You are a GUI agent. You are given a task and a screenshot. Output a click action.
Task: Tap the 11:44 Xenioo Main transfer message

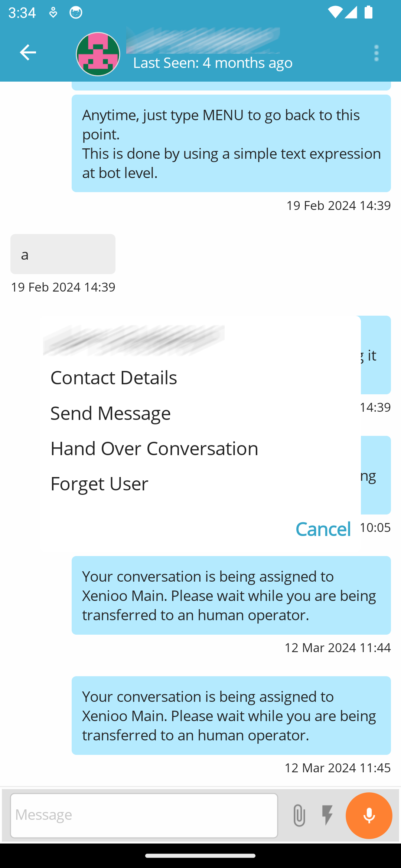(231, 595)
